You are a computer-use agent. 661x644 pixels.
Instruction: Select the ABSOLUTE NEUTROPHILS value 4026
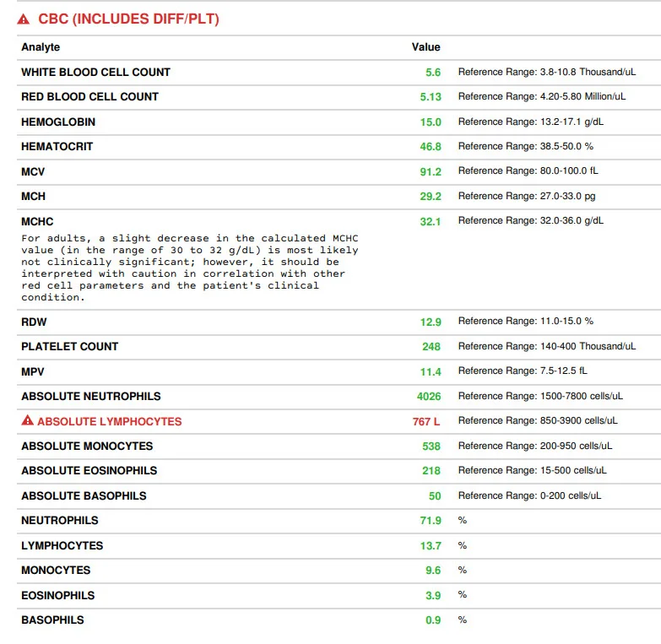(429, 397)
